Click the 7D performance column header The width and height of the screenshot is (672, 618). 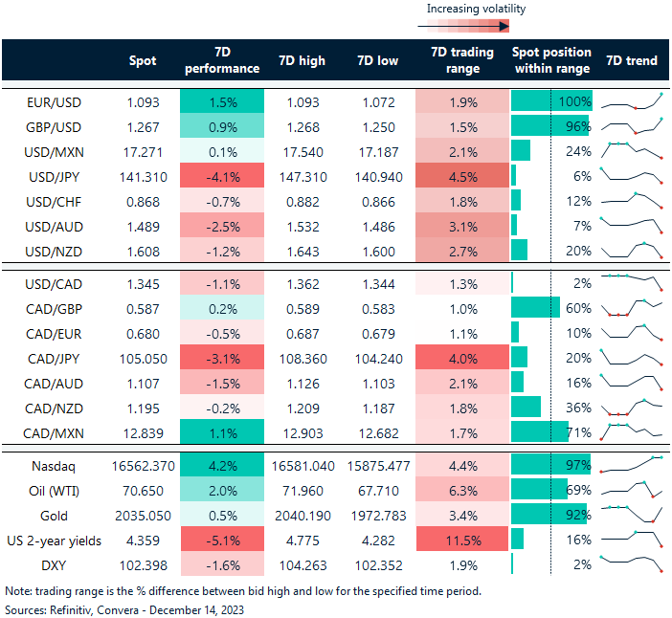[x=221, y=60]
